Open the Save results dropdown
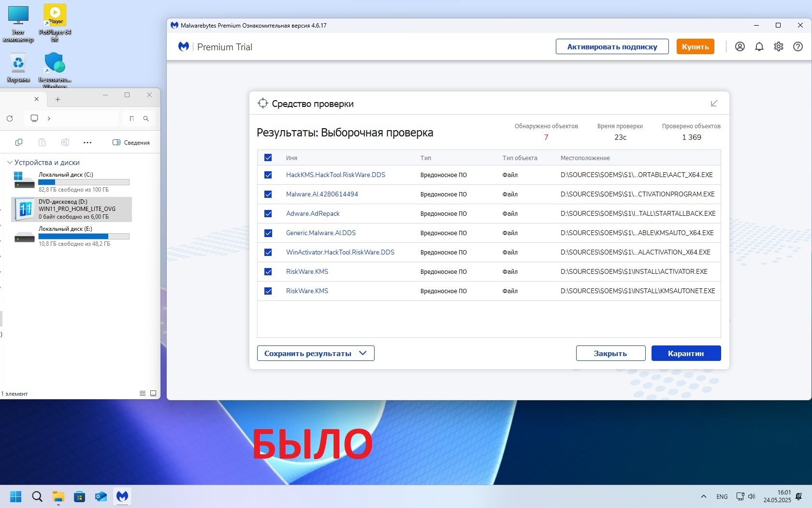The height and width of the screenshot is (508, 812). tap(316, 353)
